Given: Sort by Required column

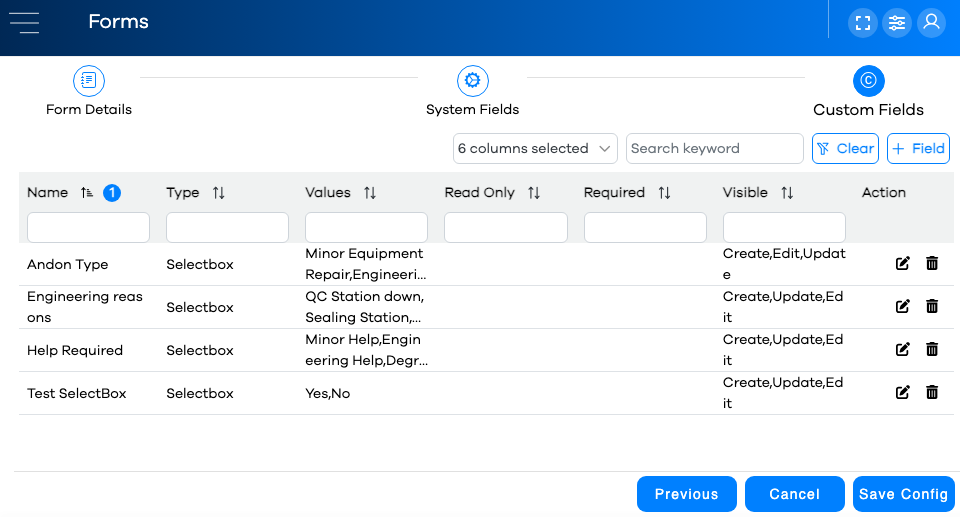Looking at the screenshot, I should tap(664, 193).
